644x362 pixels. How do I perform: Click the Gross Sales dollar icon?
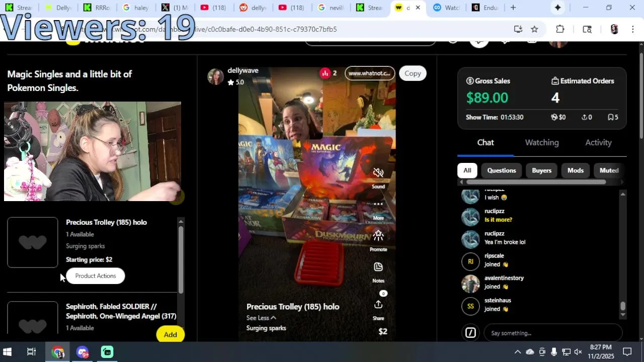[470, 81]
